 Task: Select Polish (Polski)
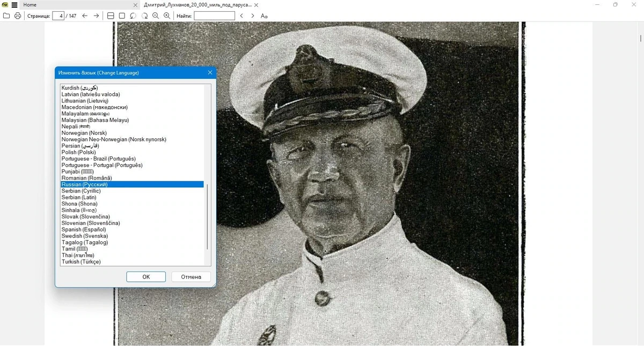click(132, 152)
